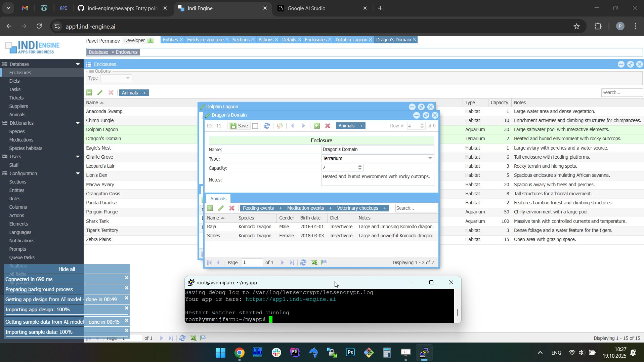644x362 pixels.
Task: Click the Capacity spinner up arrow
Action: (x=360, y=166)
